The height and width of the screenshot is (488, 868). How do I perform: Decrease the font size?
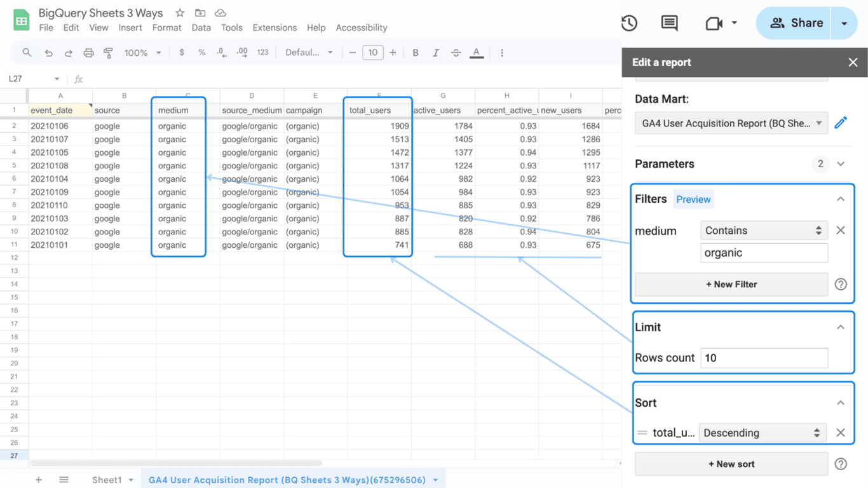click(353, 53)
